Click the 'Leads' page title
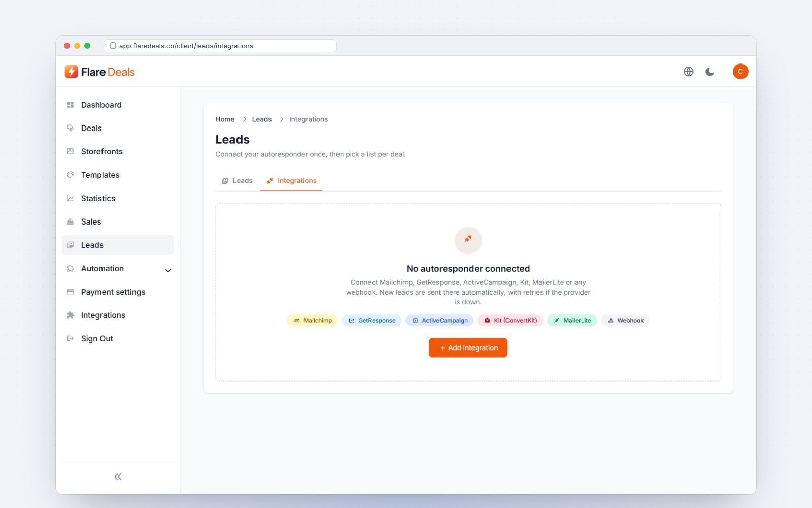The image size is (812, 508). [x=232, y=140]
